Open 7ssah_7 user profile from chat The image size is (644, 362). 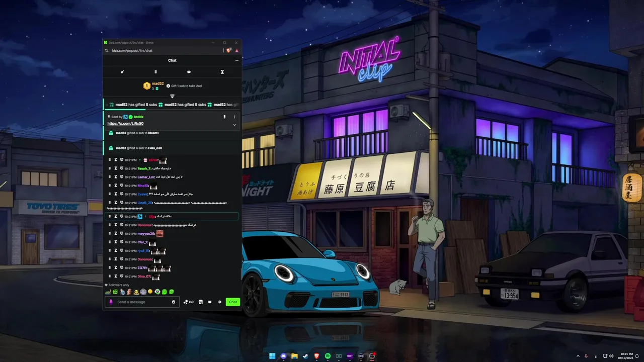(144, 168)
